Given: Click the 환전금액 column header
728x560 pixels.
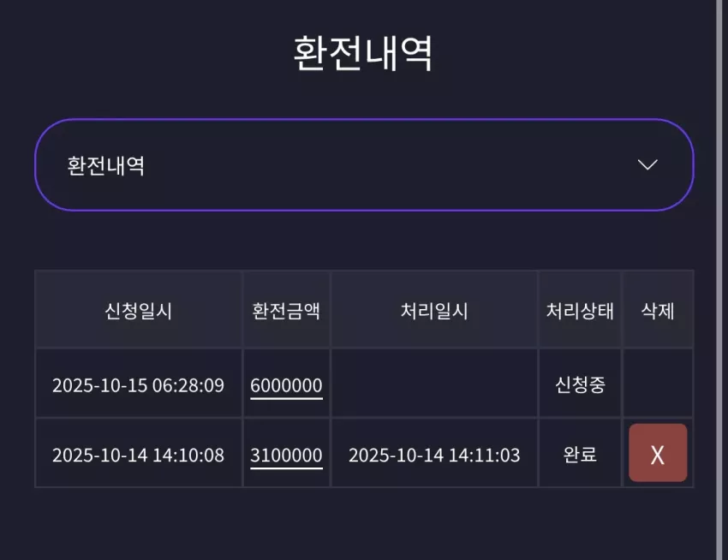Looking at the screenshot, I should 286,310.
